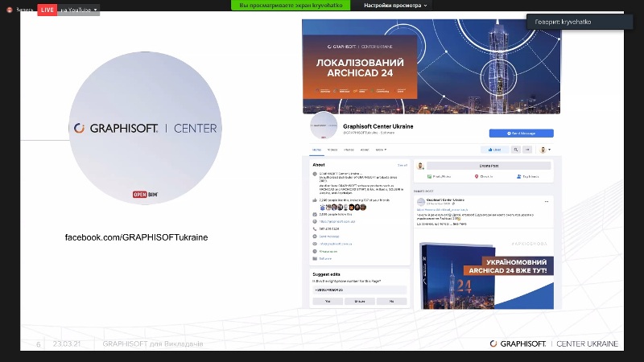The width and height of the screenshot is (644, 362).
Task: Click the 'See all' link in About
Action: tap(402, 165)
